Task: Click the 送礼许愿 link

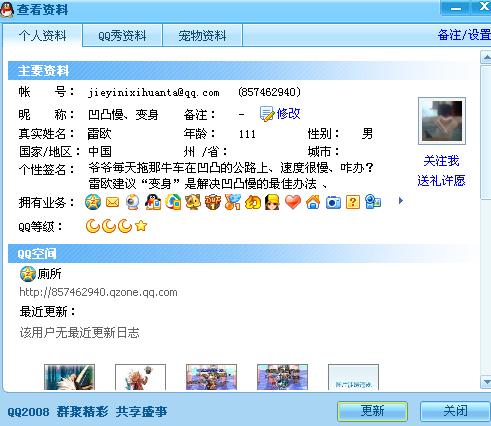Action: 441,181
